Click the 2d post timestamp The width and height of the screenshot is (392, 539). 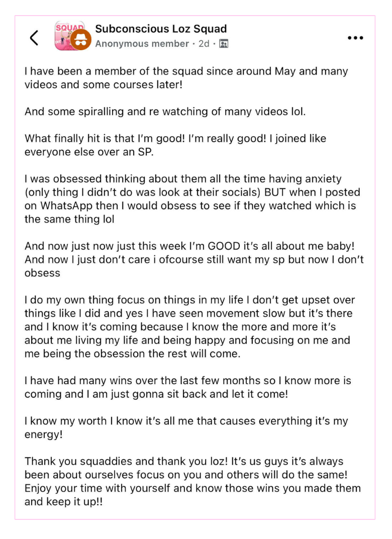click(x=204, y=44)
